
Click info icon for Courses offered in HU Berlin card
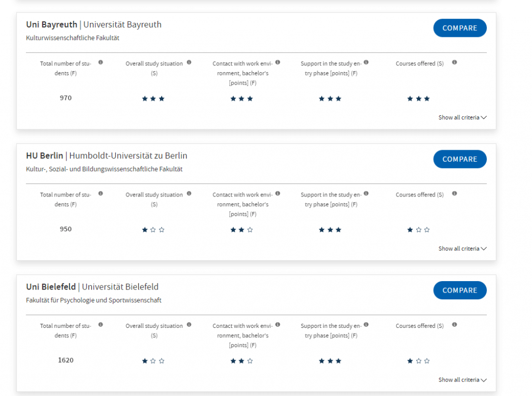coord(455,193)
